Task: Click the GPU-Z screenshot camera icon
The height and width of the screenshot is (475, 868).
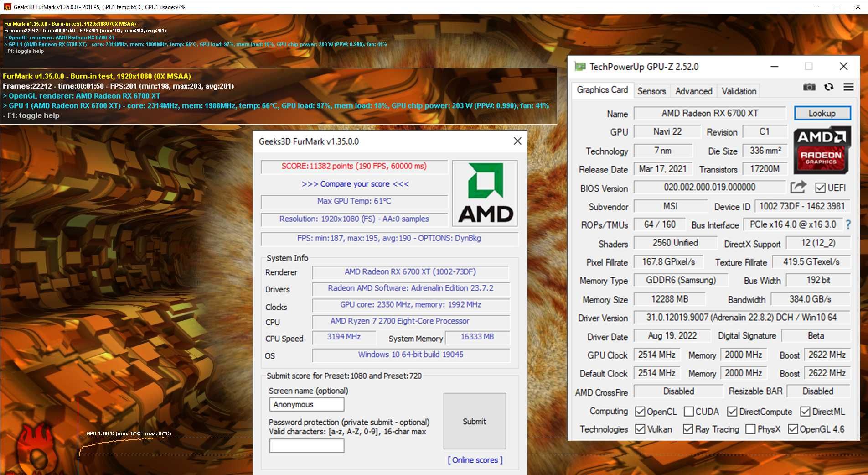Action: tap(809, 87)
